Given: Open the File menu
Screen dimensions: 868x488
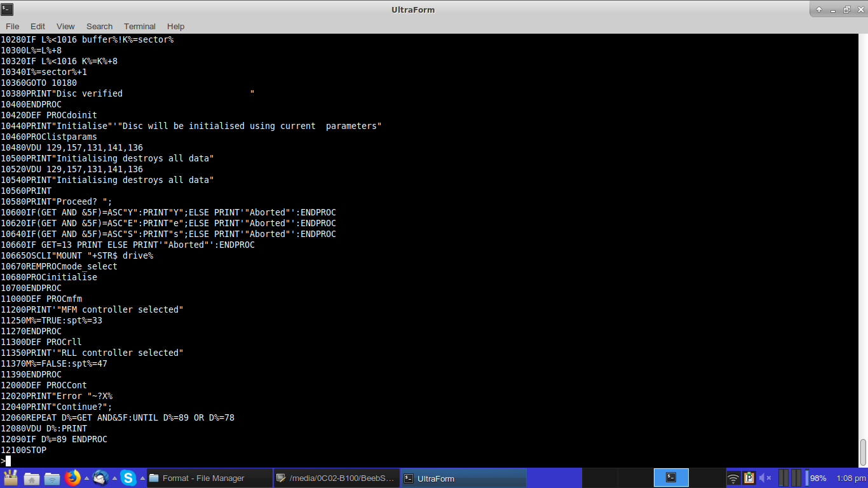Looking at the screenshot, I should coord(12,26).
